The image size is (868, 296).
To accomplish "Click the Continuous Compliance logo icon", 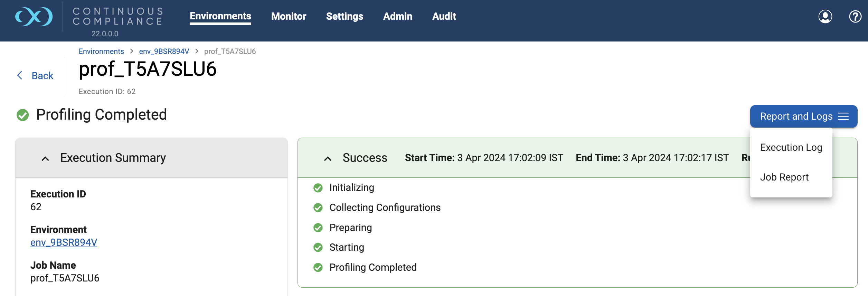I will pos(34,17).
